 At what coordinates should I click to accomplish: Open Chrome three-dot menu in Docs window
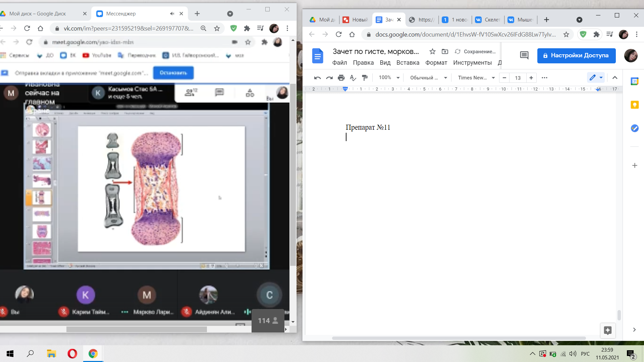coord(637,35)
